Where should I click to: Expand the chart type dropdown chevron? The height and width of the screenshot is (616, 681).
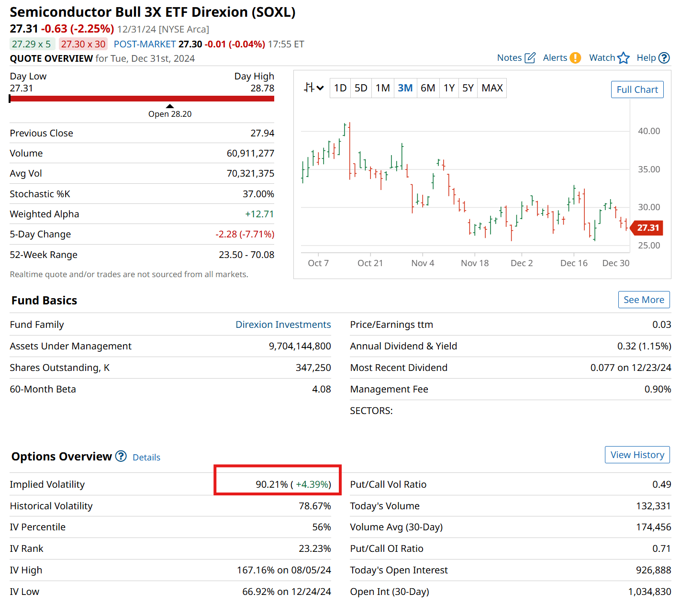[320, 89]
